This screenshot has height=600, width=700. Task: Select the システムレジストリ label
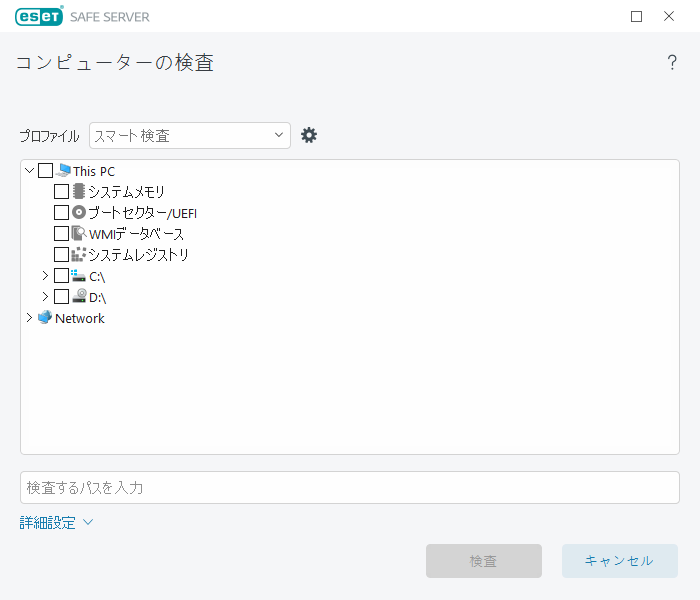click(138, 255)
